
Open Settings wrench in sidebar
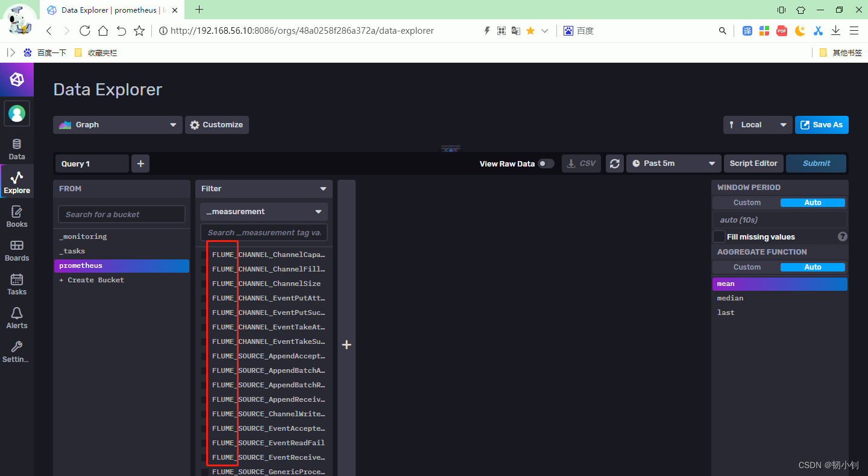coord(17,352)
